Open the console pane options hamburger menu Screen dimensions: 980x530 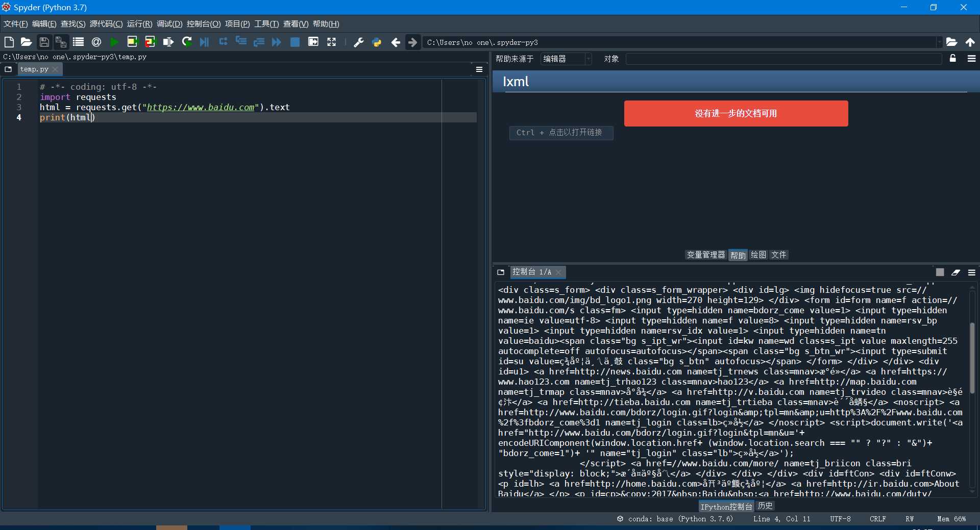tap(972, 272)
